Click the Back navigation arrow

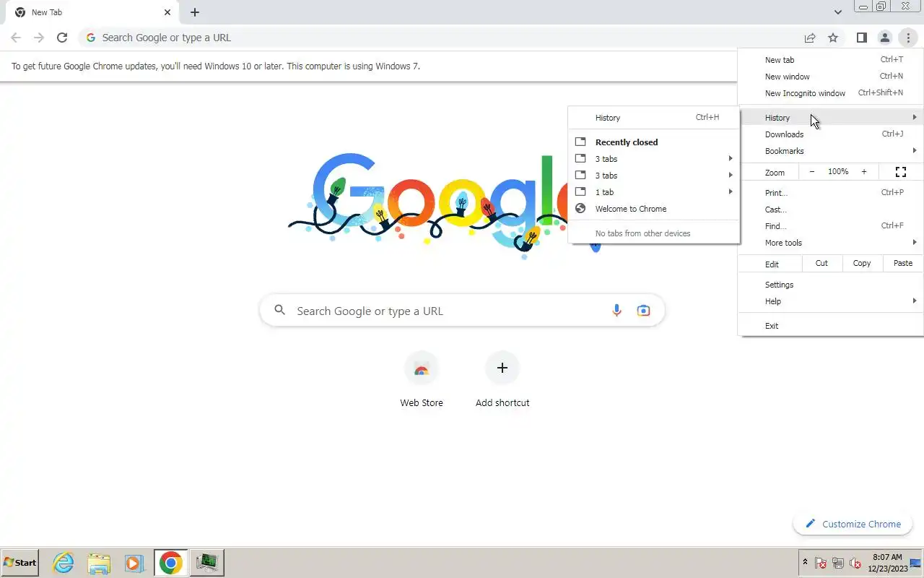pyautogui.click(x=16, y=38)
